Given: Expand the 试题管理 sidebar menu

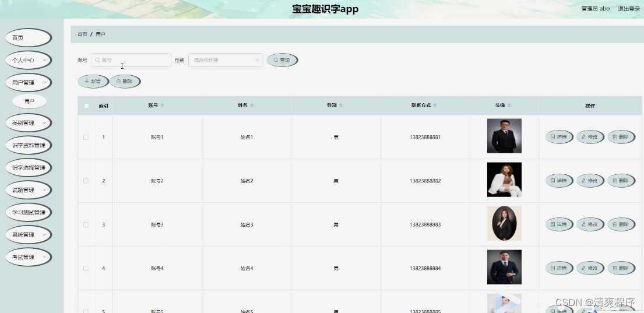Looking at the screenshot, I should [29, 190].
